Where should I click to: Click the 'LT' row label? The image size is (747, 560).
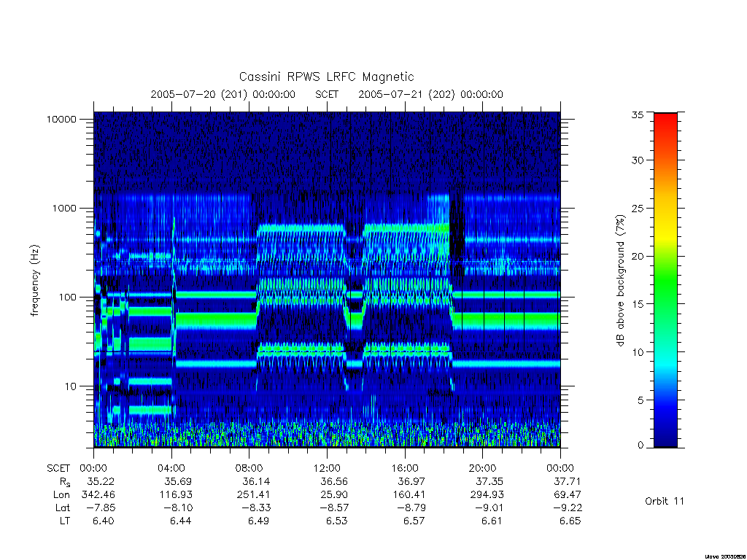coord(65,521)
